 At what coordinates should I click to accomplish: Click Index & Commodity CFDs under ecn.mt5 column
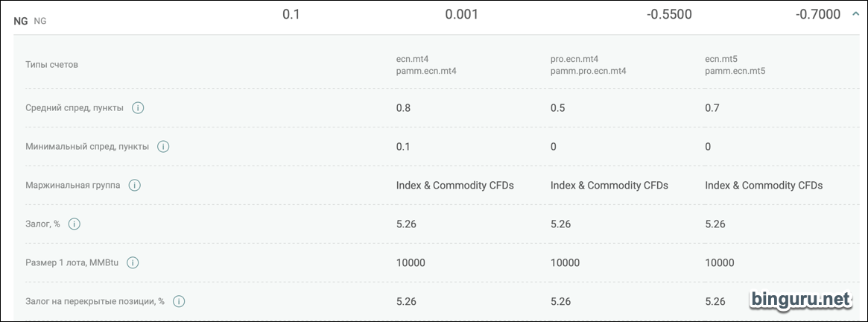(x=764, y=186)
